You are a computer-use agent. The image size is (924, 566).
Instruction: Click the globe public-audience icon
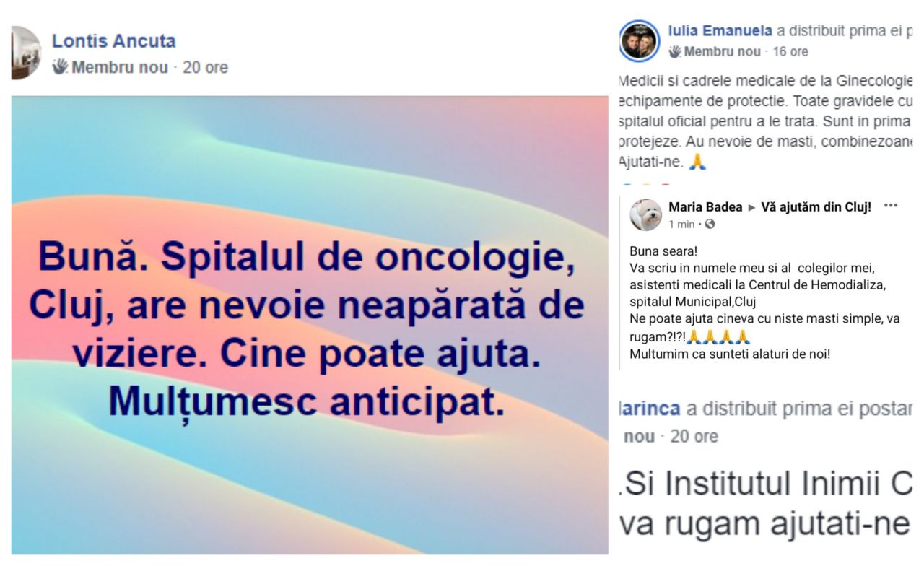coord(710,225)
